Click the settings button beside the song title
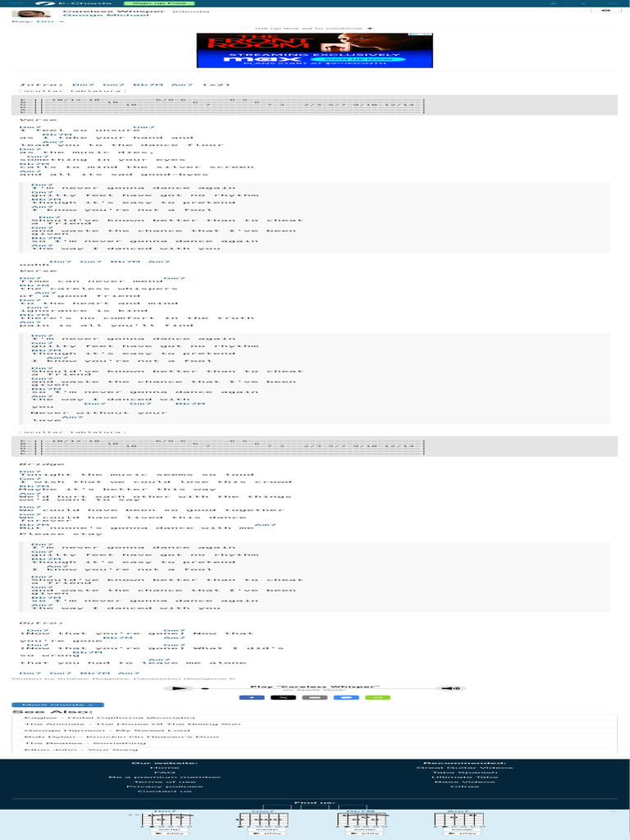Screen dimensions: 630x840 click(605, 10)
